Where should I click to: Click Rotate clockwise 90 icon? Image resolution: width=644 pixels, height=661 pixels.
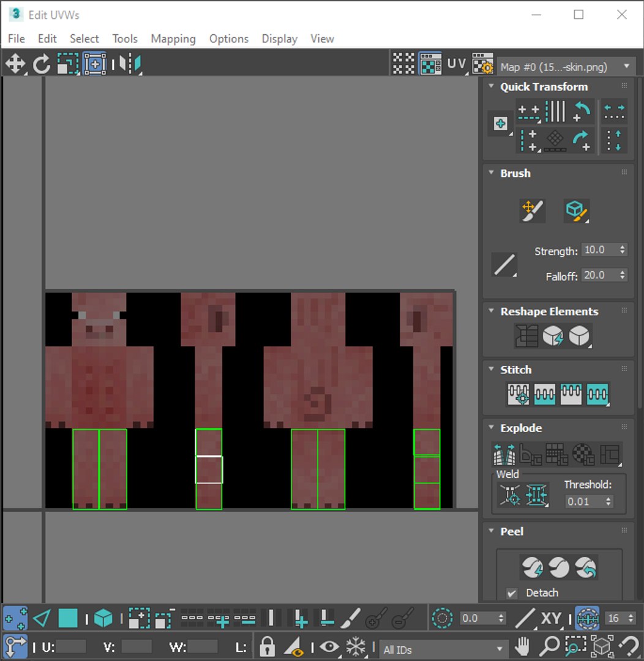[582, 140]
